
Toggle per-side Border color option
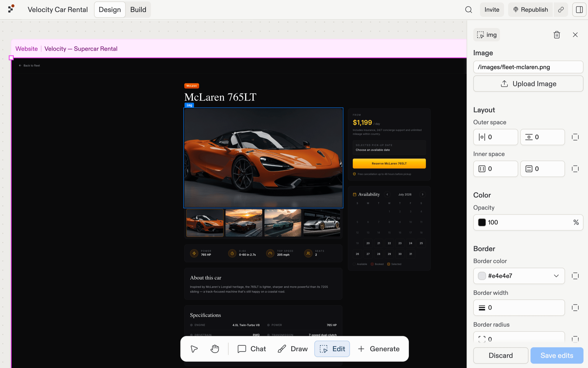[x=575, y=276]
